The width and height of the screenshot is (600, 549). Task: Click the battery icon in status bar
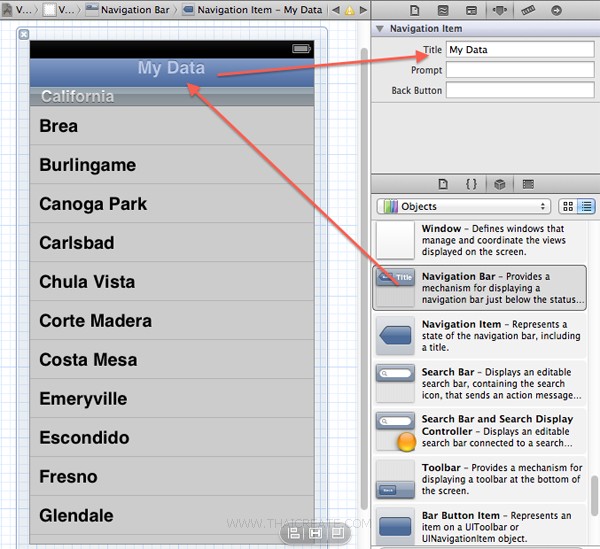(x=301, y=49)
